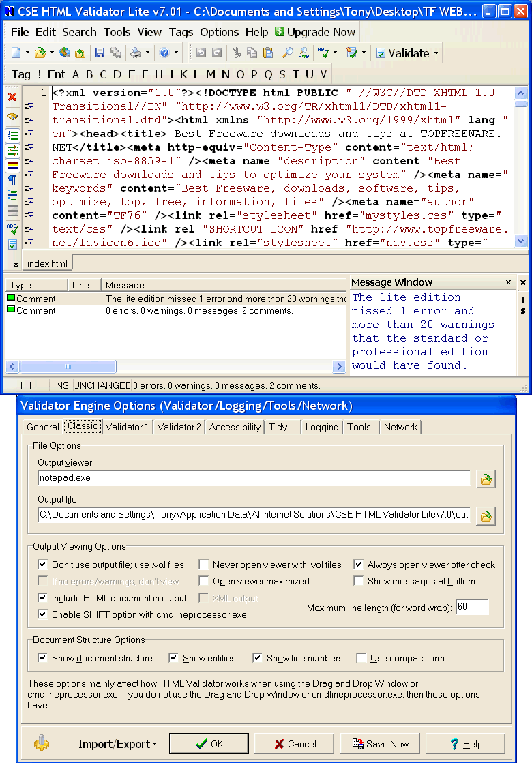This screenshot has width=532, height=763.
Task: Toggle the paragraph mark icon in sidebar
Action: (13, 181)
